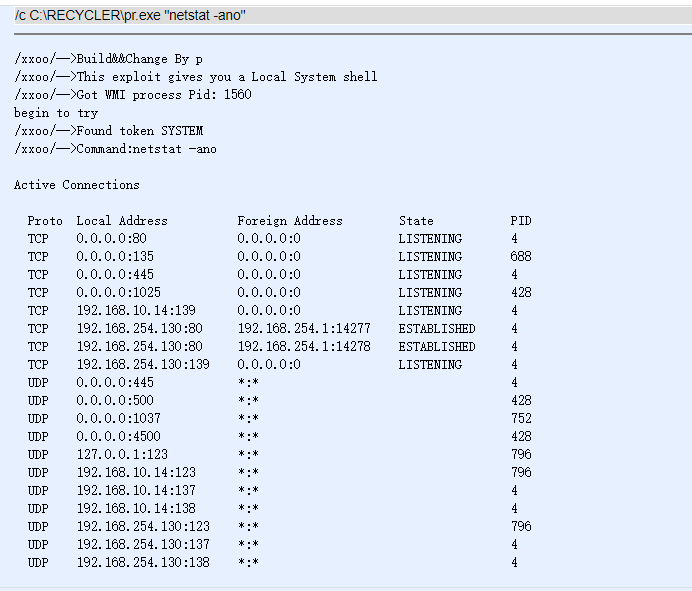692x591 pixels.
Task: Click foreign address 192.168.254.1:14277
Action: pos(304,329)
